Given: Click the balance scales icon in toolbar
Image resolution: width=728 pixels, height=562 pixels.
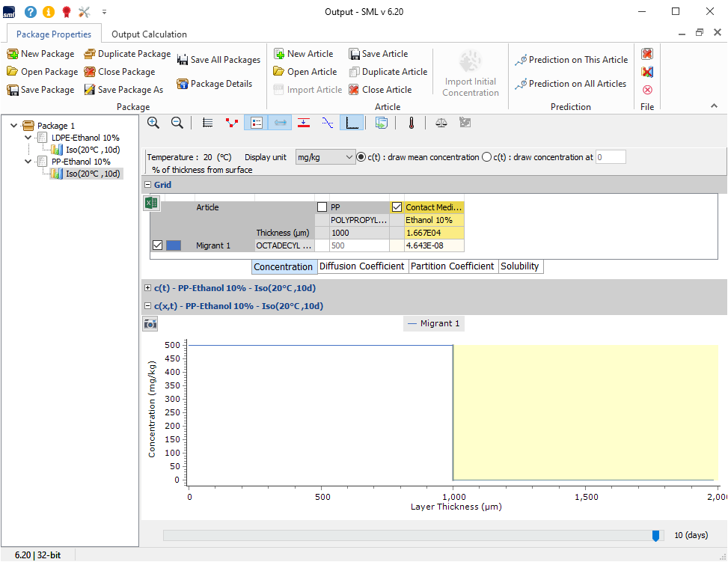Looking at the screenshot, I should 441,123.
